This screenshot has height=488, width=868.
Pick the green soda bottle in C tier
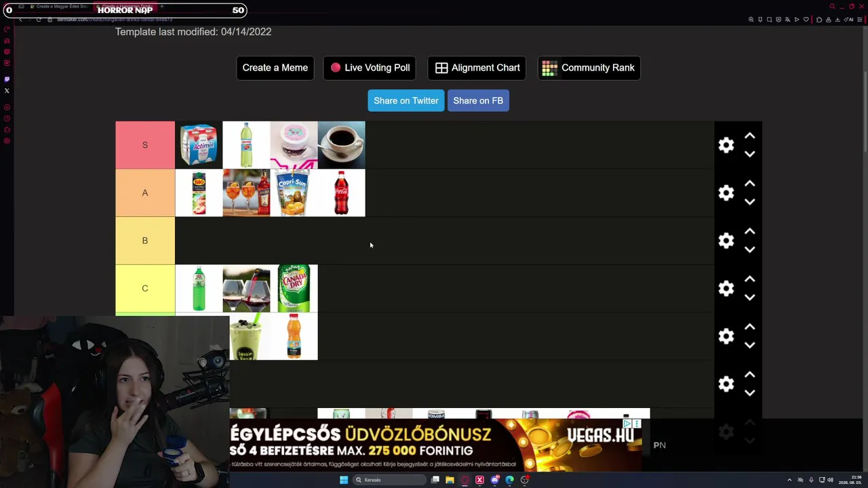click(x=199, y=288)
